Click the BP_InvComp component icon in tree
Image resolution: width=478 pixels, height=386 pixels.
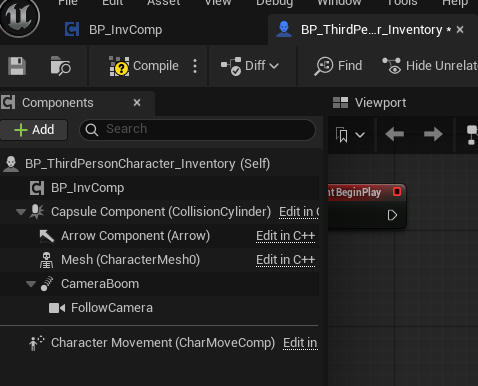point(37,188)
